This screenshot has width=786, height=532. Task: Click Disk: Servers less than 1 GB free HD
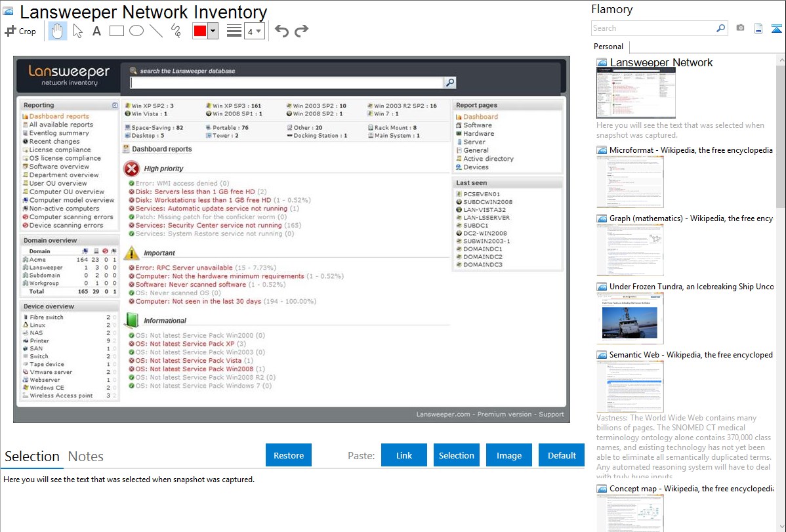click(195, 192)
